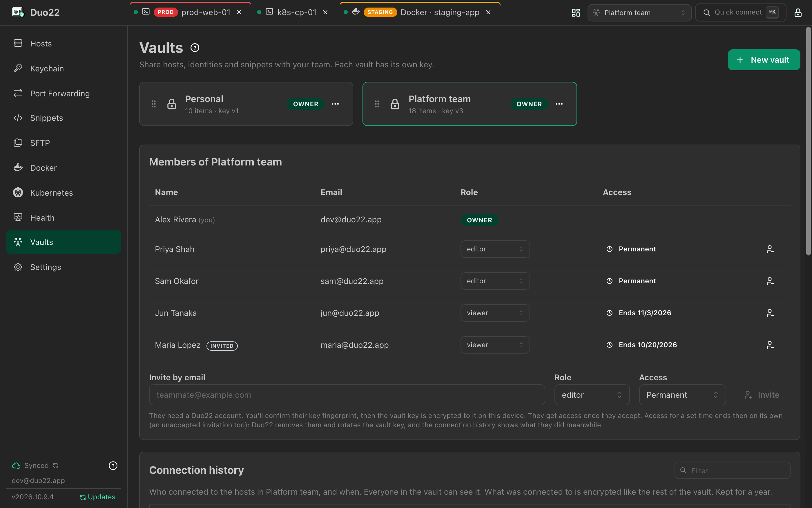
Task: Click the lock icon in top bar
Action: point(797,13)
